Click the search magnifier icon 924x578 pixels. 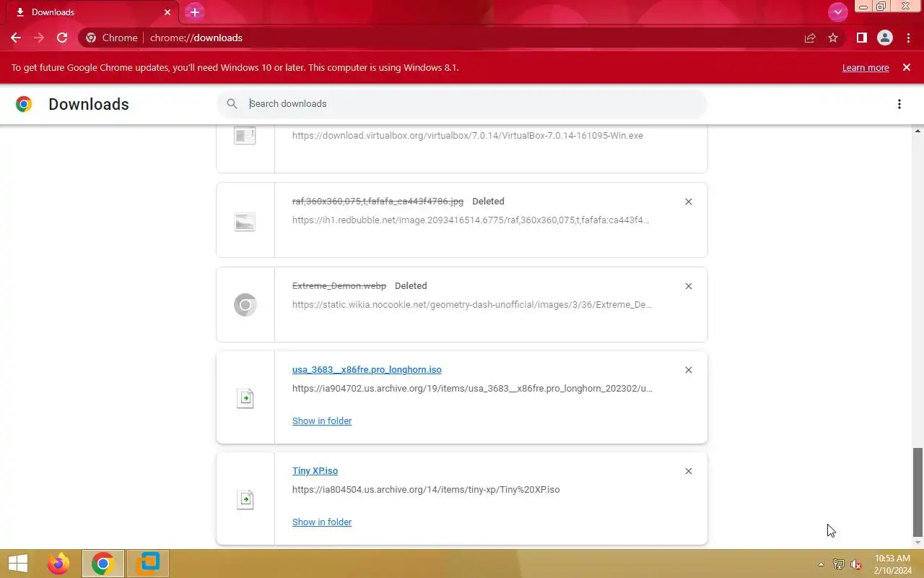click(232, 104)
